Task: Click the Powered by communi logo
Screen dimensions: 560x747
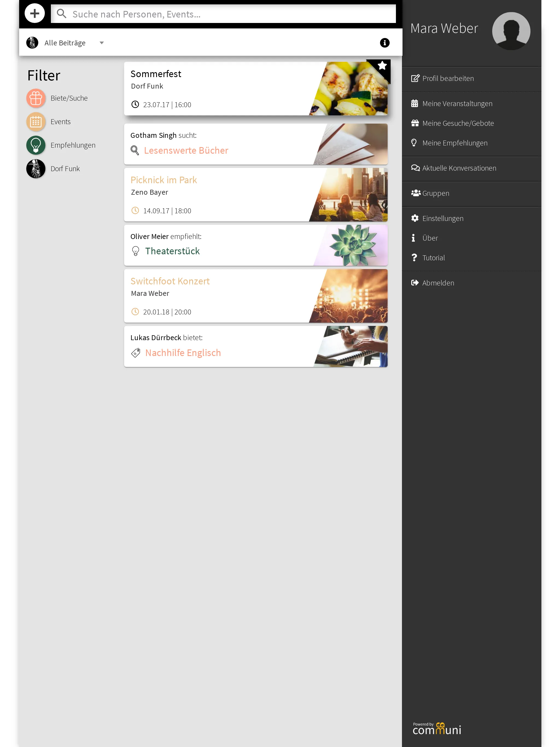Action: (x=437, y=729)
